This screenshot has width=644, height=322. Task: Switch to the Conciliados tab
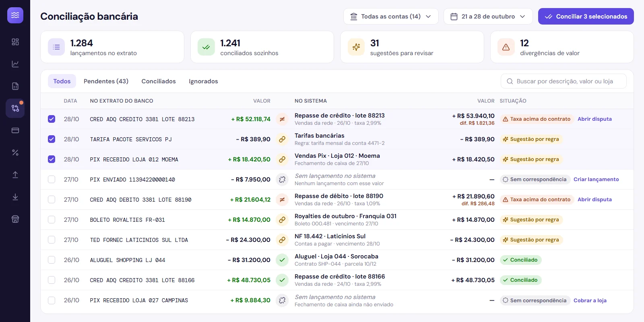coord(159,81)
